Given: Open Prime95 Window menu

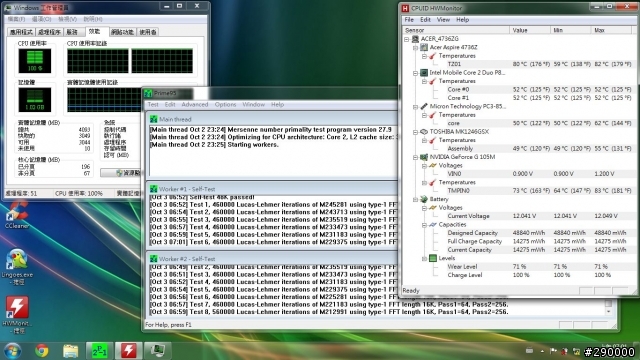Looking at the screenshot, I should point(253,104).
